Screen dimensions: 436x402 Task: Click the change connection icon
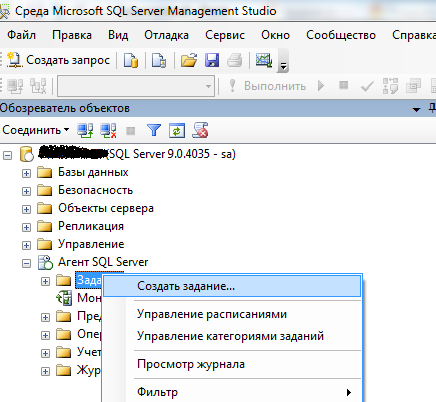coord(38,86)
